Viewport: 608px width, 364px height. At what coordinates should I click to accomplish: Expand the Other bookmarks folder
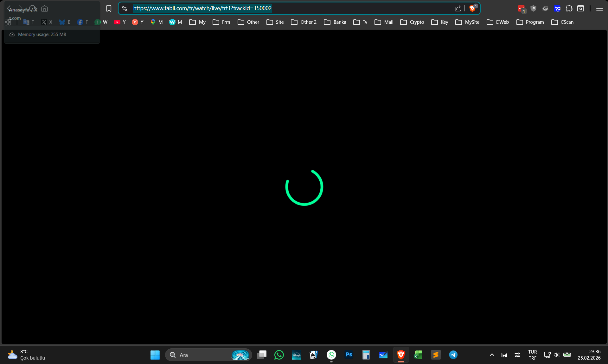(248, 22)
